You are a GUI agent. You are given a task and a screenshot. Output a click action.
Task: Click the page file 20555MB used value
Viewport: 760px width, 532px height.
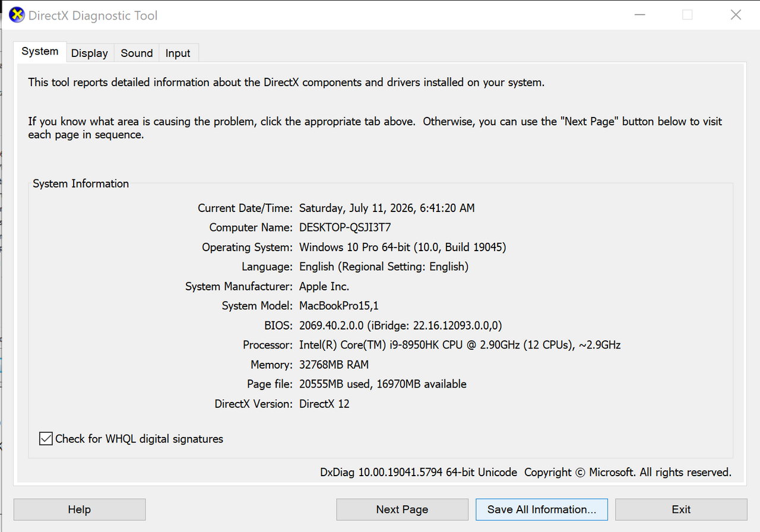pyautogui.click(x=383, y=384)
